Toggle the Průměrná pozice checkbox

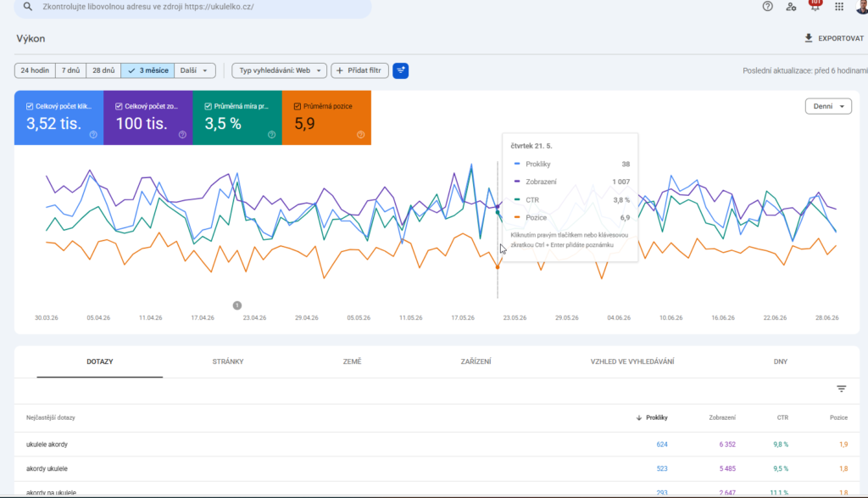298,106
